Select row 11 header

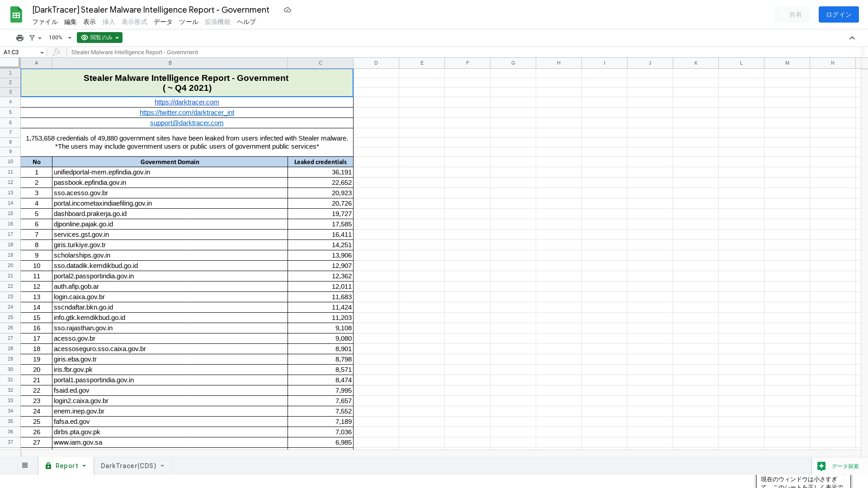pos(10,172)
